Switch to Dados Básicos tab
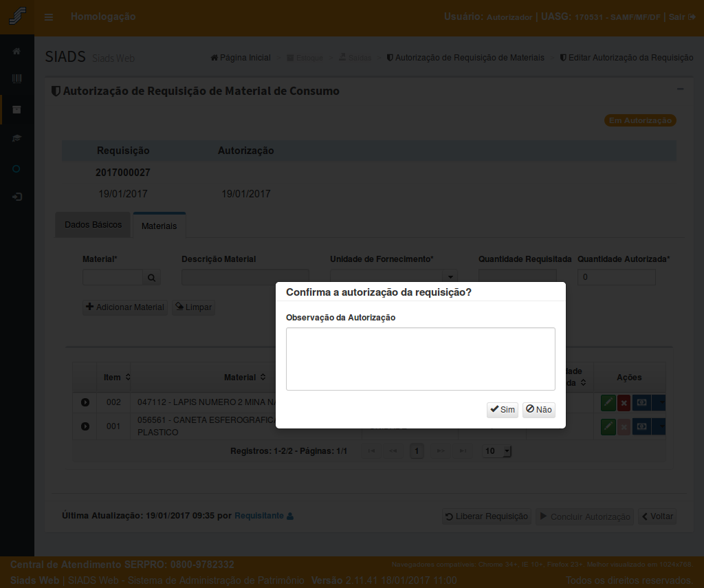Viewport: 704px width, 588px height. [93, 225]
